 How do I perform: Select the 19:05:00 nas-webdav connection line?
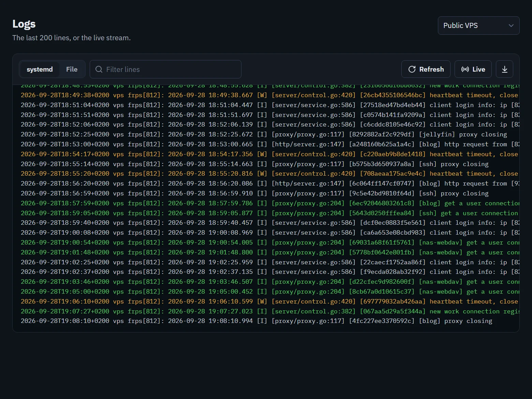[269, 292]
